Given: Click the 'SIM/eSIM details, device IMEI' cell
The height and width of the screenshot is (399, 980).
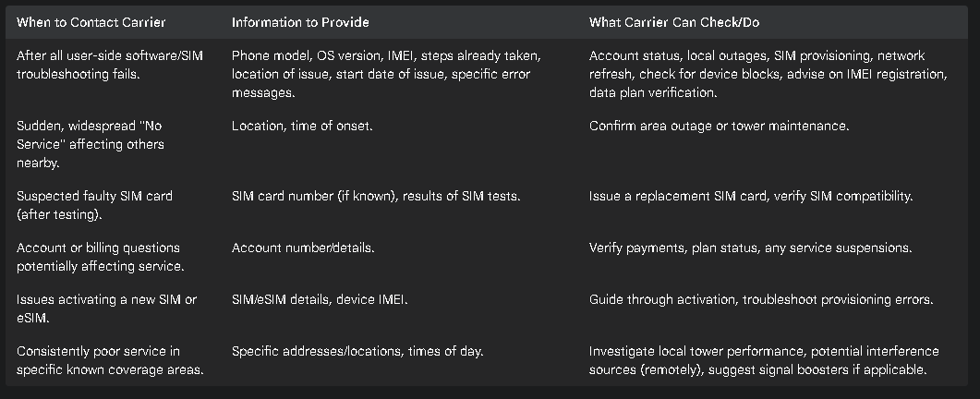Looking at the screenshot, I should coord(320,300).
